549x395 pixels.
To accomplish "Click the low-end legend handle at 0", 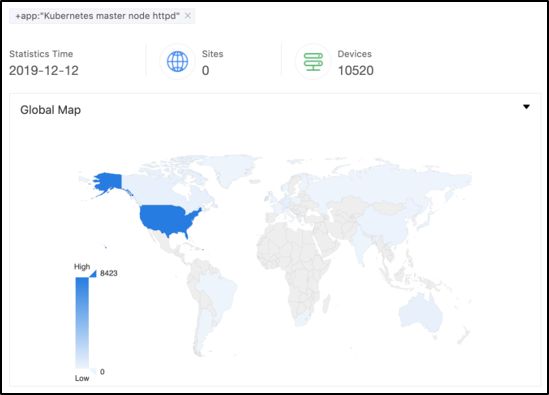I will click(x=93, y=372).
